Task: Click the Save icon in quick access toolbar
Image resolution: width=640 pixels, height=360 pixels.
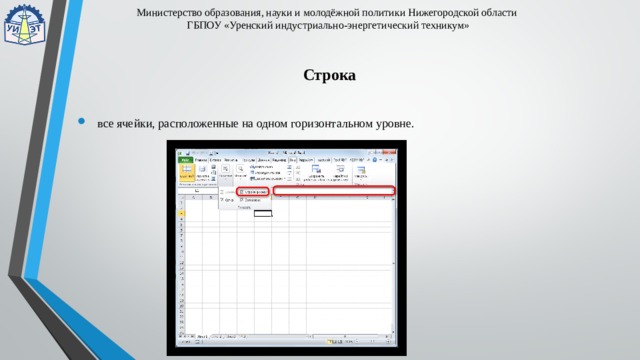Action: pyautogui.click(x=188, y=153)
